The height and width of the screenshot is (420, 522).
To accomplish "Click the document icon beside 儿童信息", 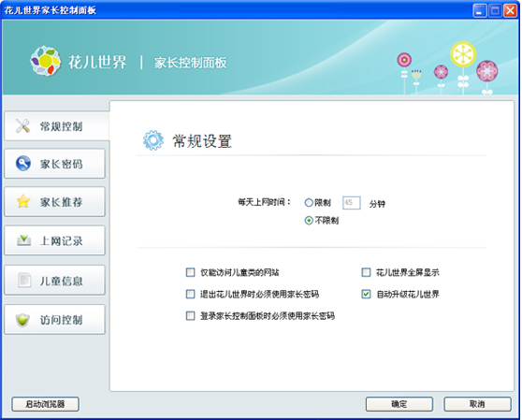I will 24,280.
